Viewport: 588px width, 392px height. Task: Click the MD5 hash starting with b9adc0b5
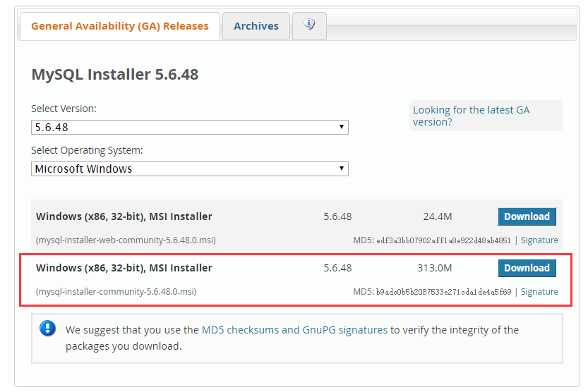coord(443,292)
